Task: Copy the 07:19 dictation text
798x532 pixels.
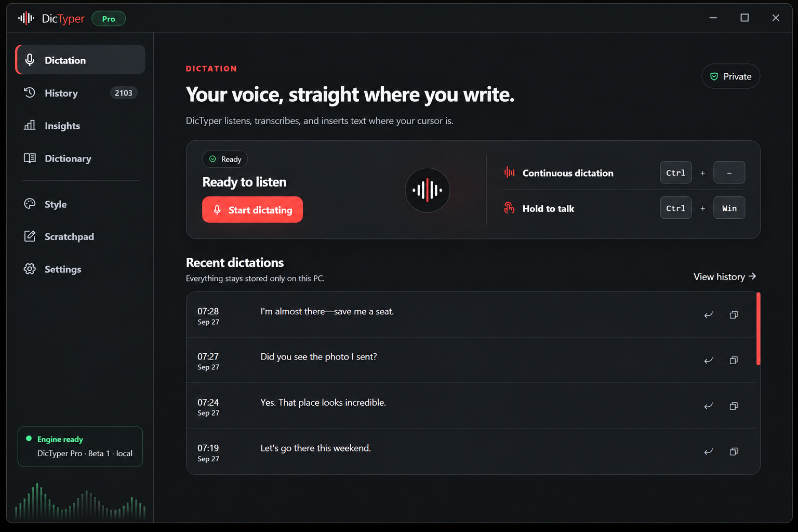Action: coord(734,451)
